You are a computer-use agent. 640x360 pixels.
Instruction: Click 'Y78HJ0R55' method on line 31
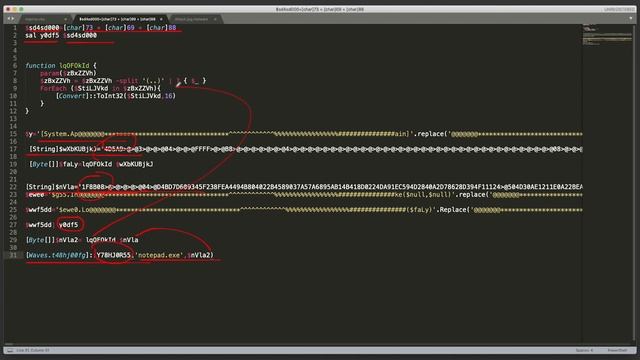click(114, 255)
